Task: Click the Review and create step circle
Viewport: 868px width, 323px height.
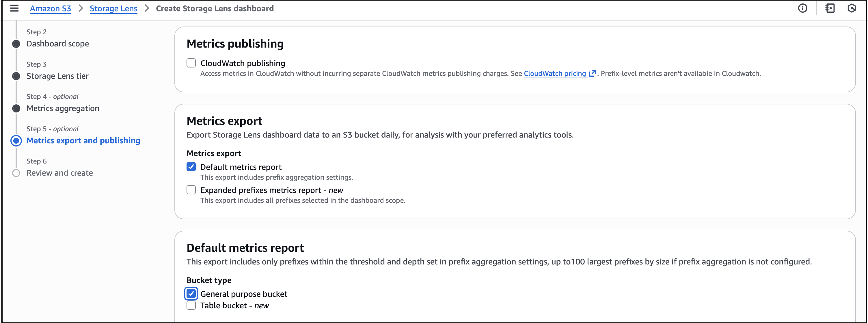Action: (x=16, y=173)
